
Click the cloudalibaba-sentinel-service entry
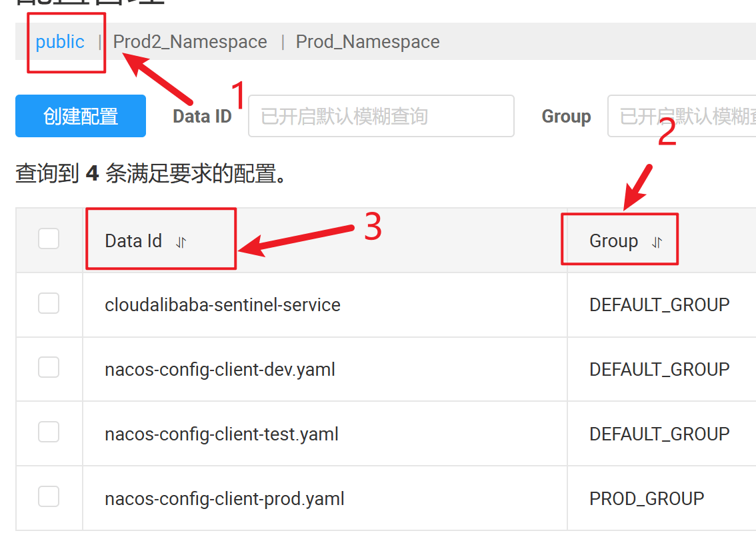223,305
